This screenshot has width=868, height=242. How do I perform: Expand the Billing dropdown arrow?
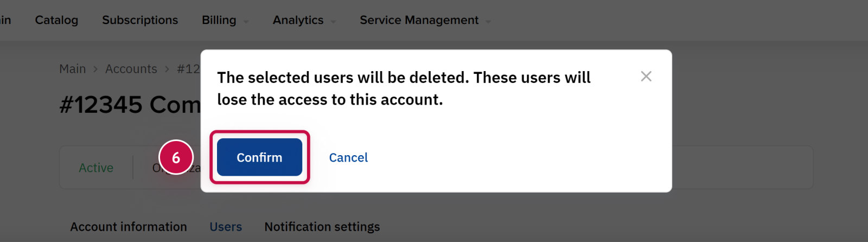pos(246,22)
